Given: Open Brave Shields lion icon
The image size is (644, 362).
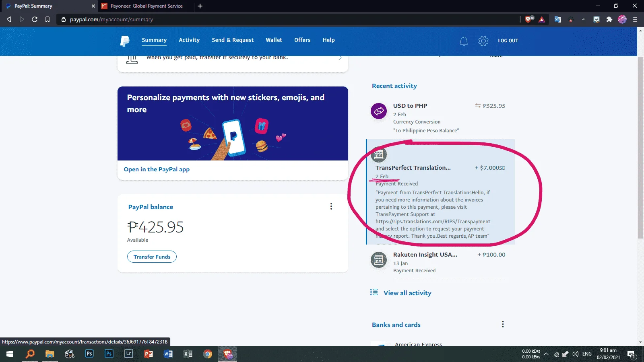Looking at the screenshot, I should 529,19.
